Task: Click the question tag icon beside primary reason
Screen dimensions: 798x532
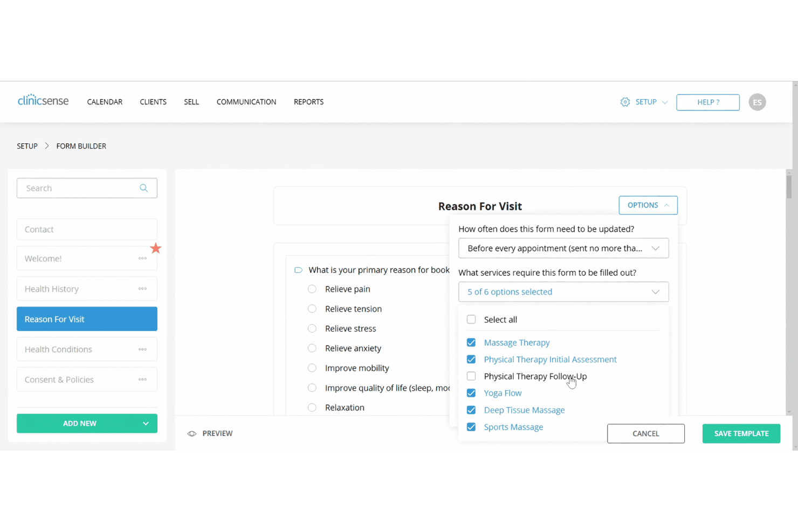Action: click(x=298, y=270)
